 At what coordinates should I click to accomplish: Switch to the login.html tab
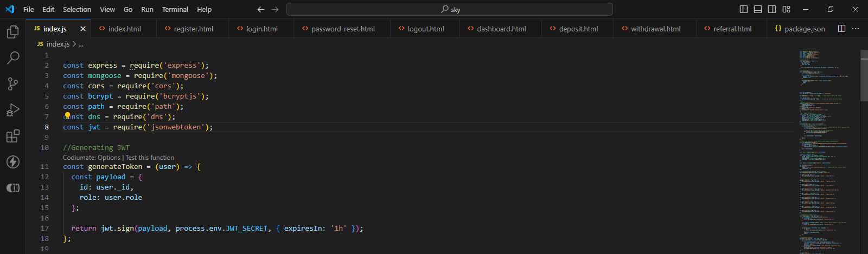pos(261,29)
